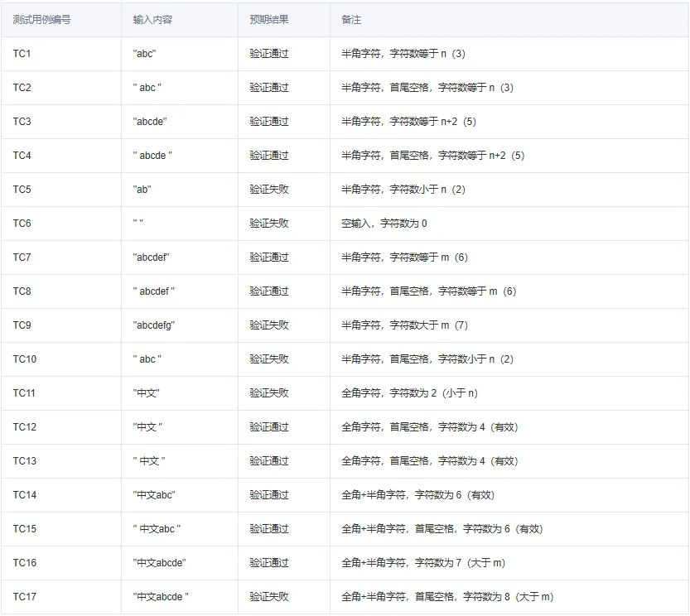Click the empty-quotes input in row TC6

[x=138, y=223]
